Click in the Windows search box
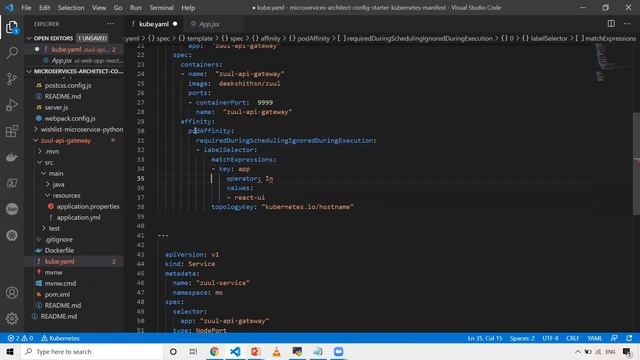Viewport: 640px width, 360px height. pyautogui.click(x=92, y=351)
